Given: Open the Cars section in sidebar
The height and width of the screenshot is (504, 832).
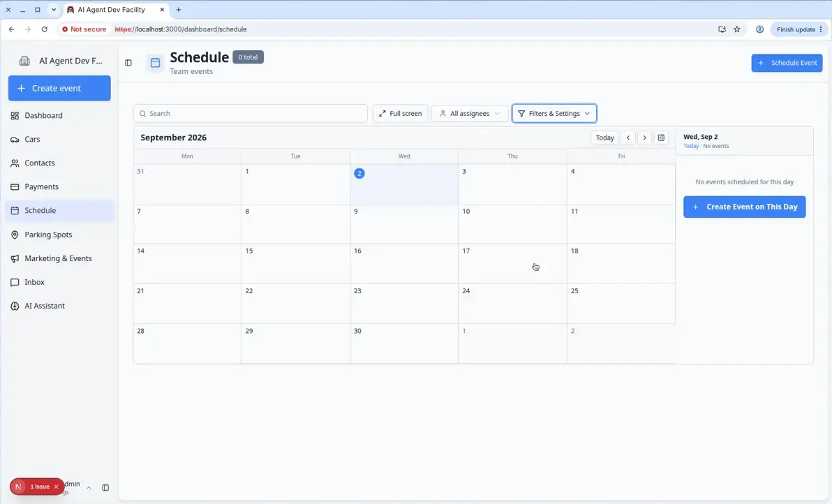Looking at the screenshot, I should pos(59,139).
